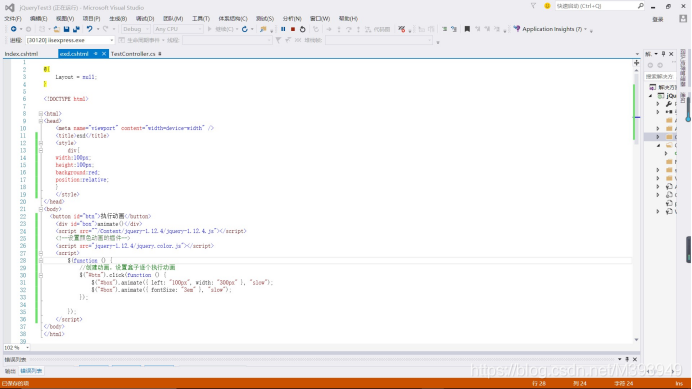Click the Step Into arrow icon

(x=339, y=29)
